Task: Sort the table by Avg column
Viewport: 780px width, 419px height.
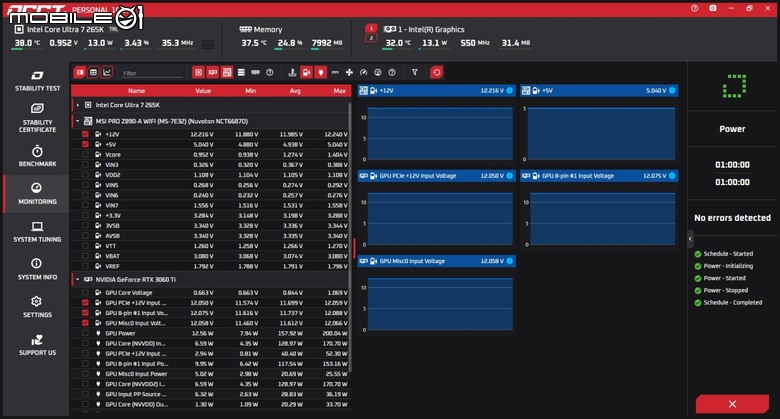Action: click(x=295, y=91)
